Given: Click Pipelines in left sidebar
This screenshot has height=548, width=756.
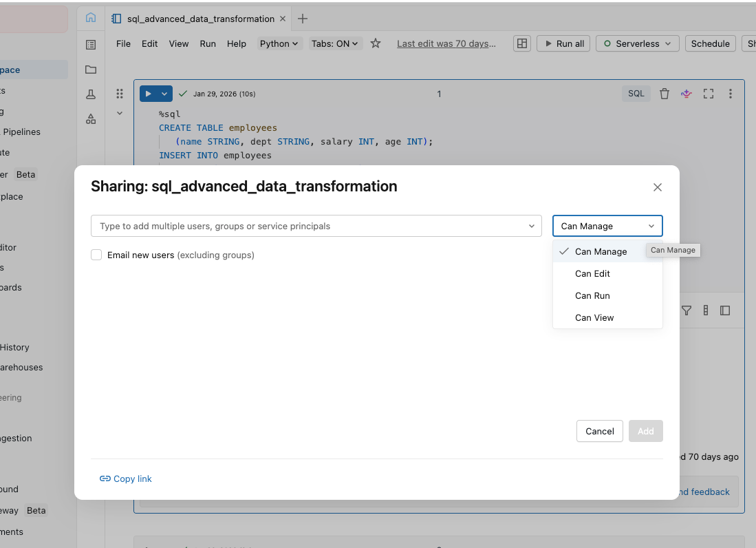Looking at the screenshot, I should (22, 131).
